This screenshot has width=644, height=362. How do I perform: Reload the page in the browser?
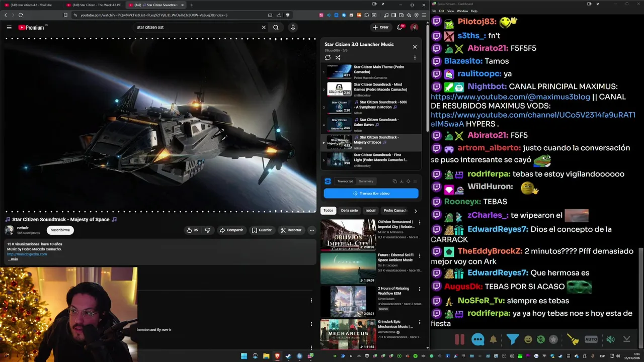21,15
